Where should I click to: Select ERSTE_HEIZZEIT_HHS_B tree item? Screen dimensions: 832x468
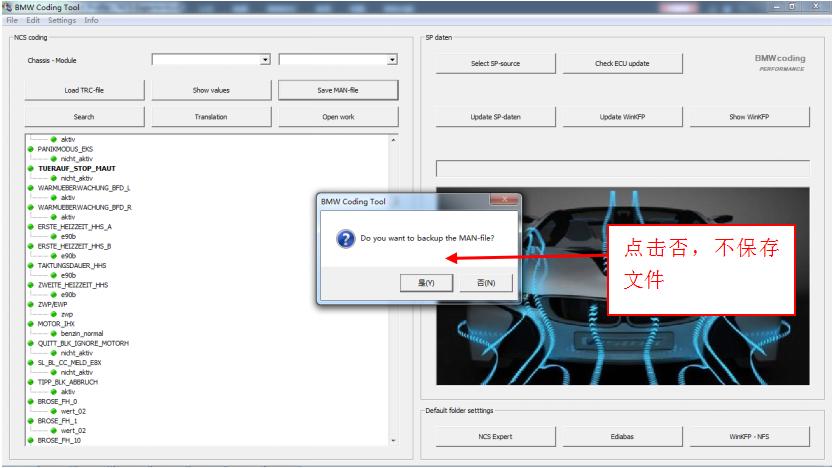click(74, 246)
